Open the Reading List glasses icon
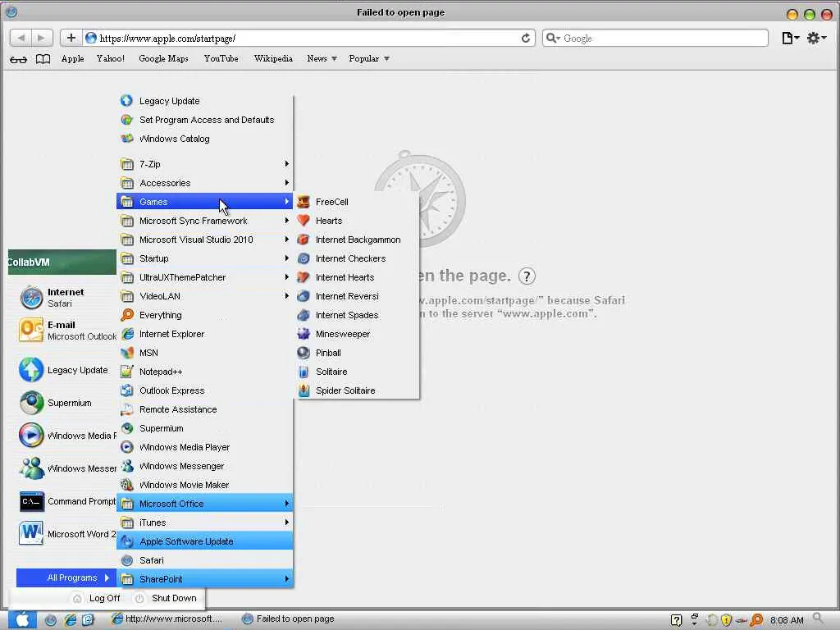Screen dimensions: 840x630 (x=18, y=59)
